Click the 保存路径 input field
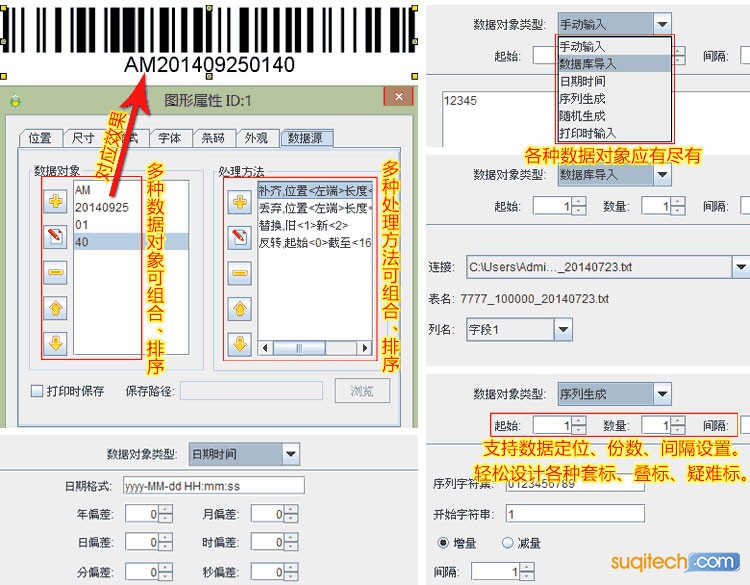750x585 pixels. coord(252,391)
